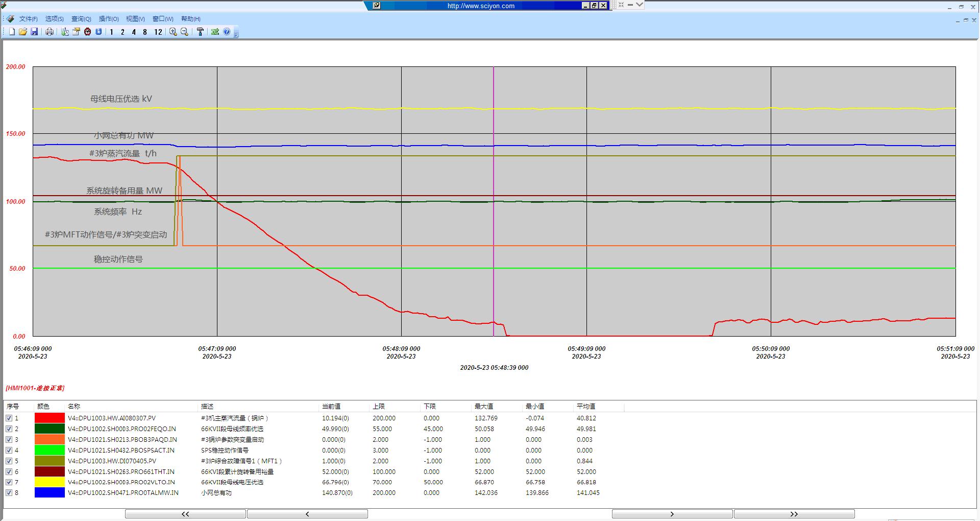The image size is (980, 521).
Task: Print the trend chart
Action: [50, 32]
